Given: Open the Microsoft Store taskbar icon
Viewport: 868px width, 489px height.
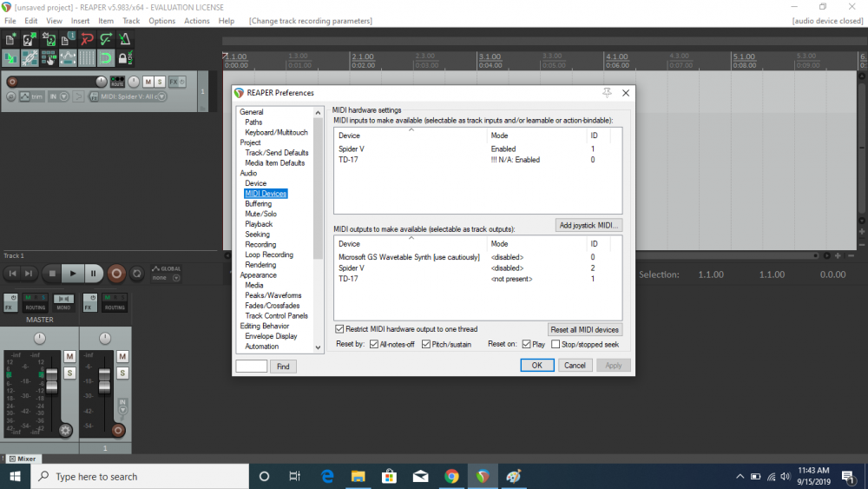Looking at the screenshot, I should click(389, 476).
